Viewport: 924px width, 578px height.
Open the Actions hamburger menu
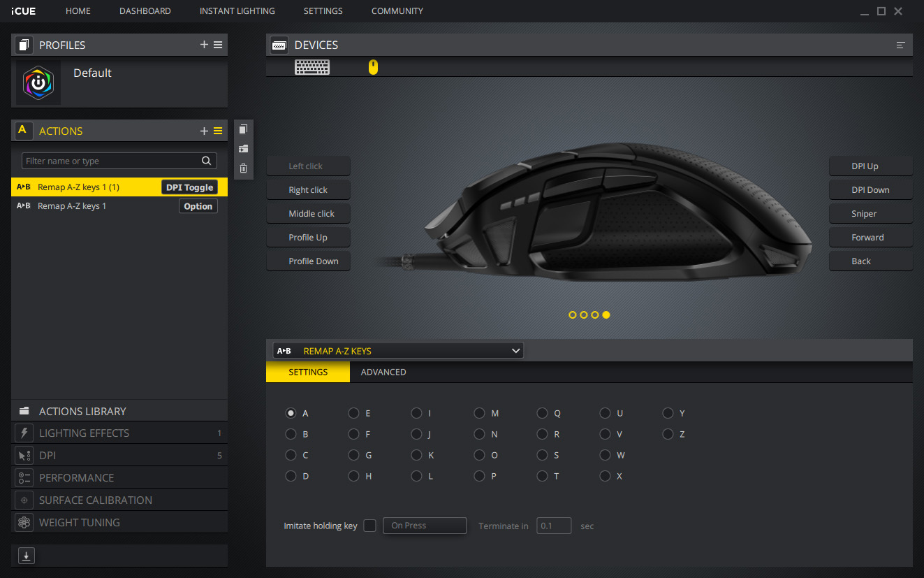click(218, 131)
